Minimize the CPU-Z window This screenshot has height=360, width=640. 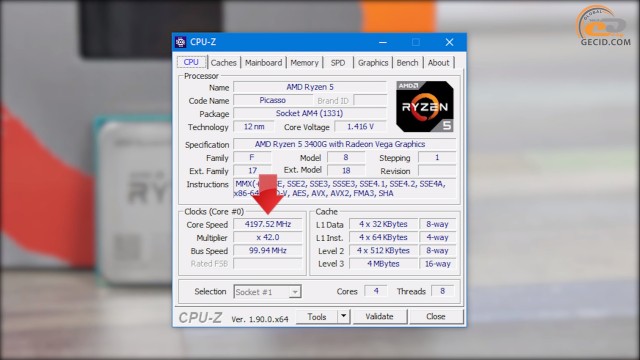pyautogui.click(x=382, y=42)
